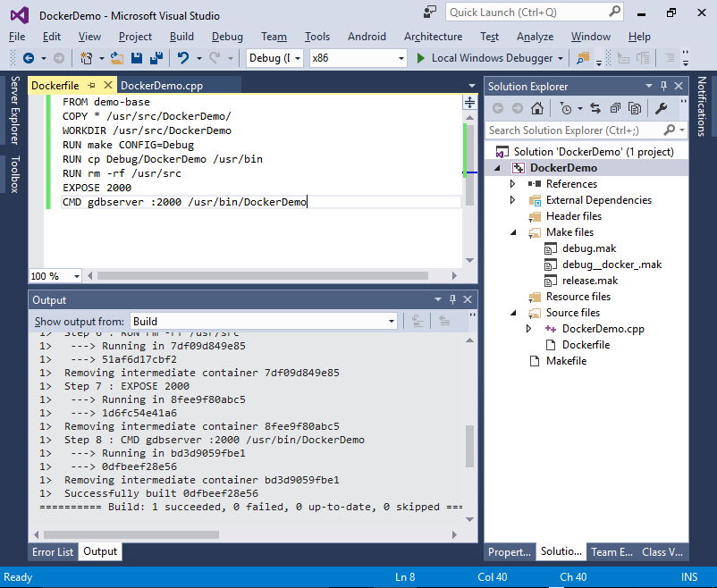
Task: Open the Notifications side tab
Action: pos(702,106)
